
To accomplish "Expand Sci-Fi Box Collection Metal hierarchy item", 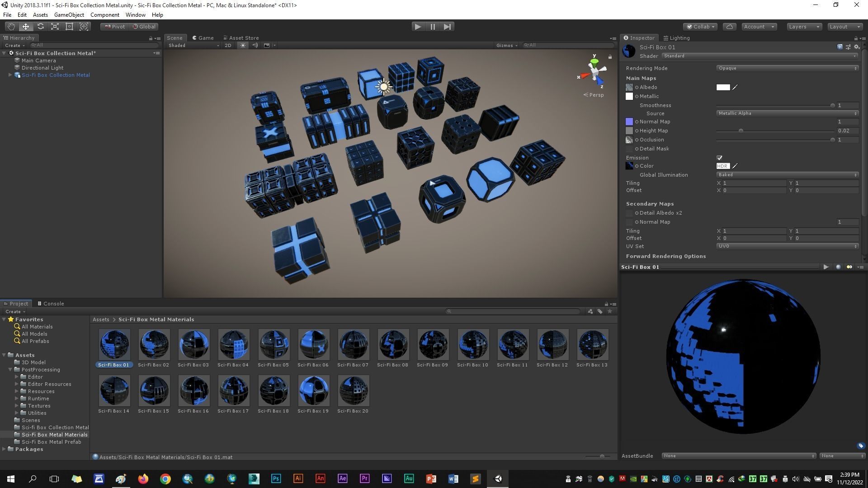I will pyautogui.click(x=10, y=75).
